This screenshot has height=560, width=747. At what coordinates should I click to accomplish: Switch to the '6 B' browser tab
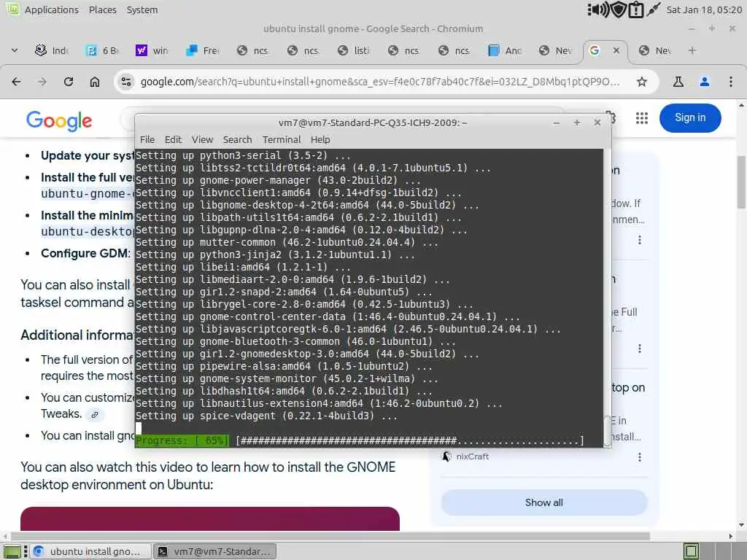(101, 50)
